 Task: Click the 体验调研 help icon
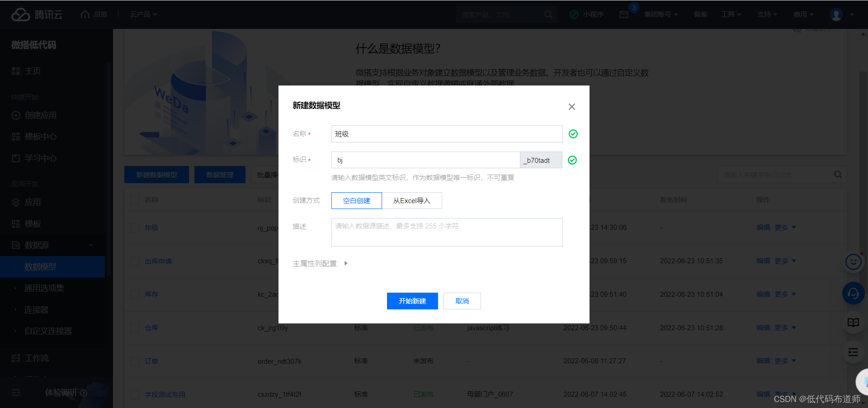pyautogui.click(x=84, y=393)
